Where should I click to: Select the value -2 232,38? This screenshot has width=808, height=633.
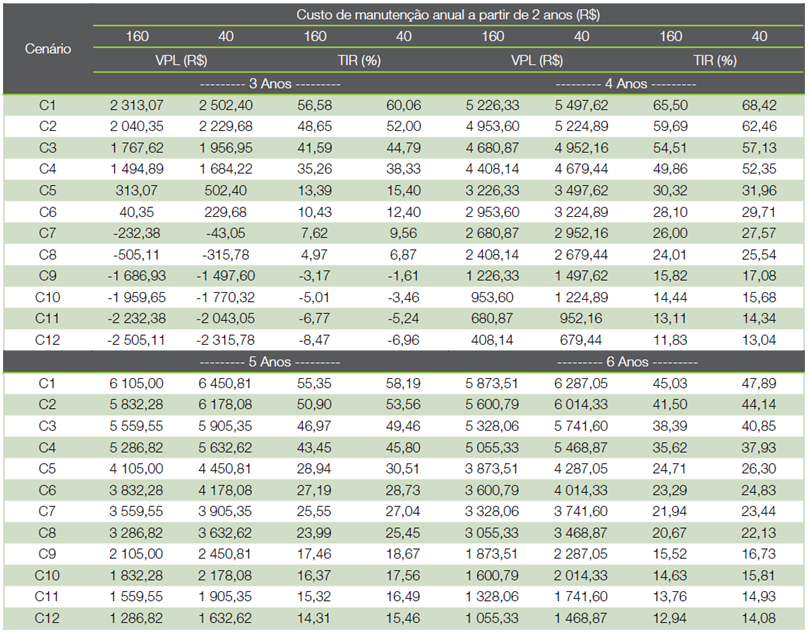(137, 319)
